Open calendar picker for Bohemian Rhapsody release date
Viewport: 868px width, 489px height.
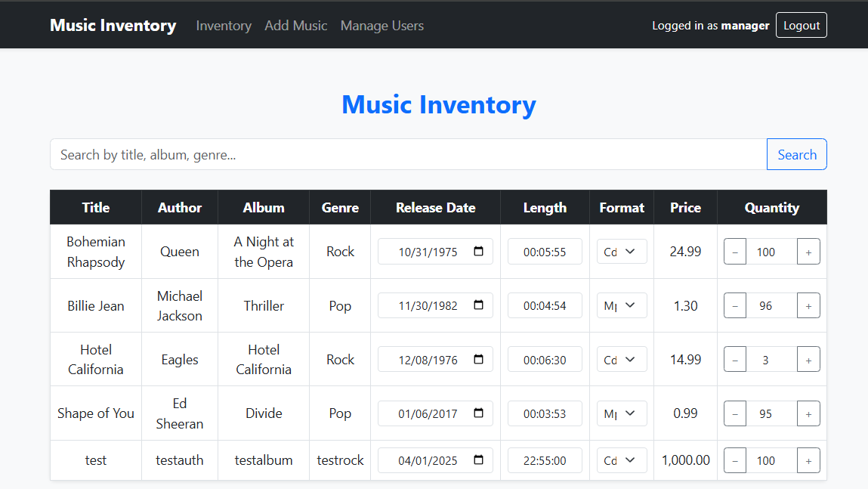pyautogui.click(x=478, y=252)
